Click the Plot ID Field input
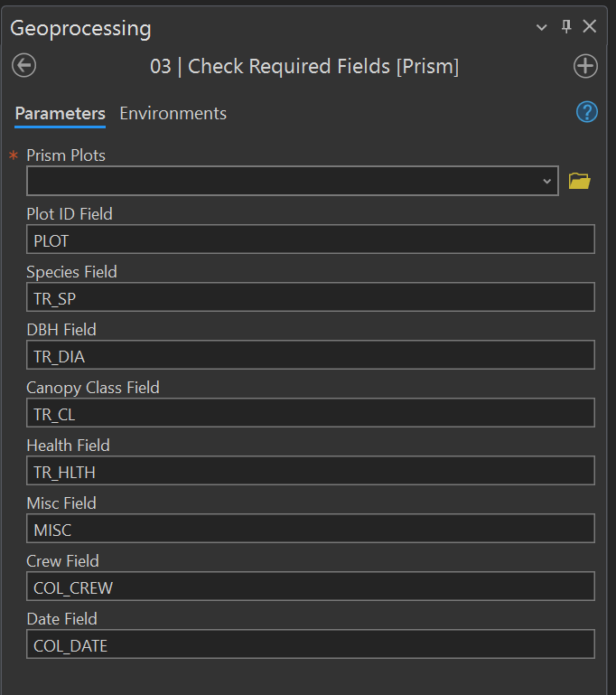This screenshot has width=616, height=695. click(310, 239)
